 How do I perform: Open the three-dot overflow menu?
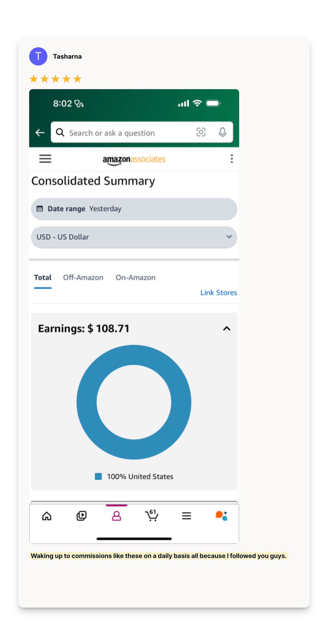tap(232, 159)
